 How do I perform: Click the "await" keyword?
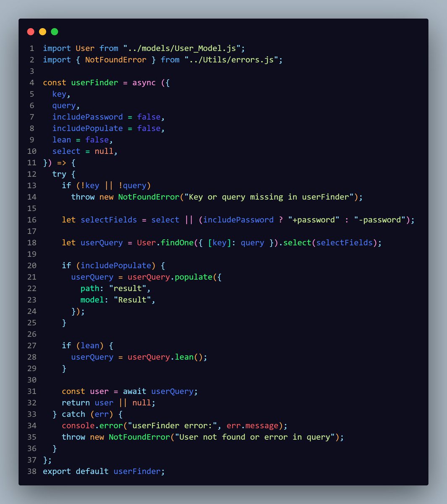(x=135, y=391)
